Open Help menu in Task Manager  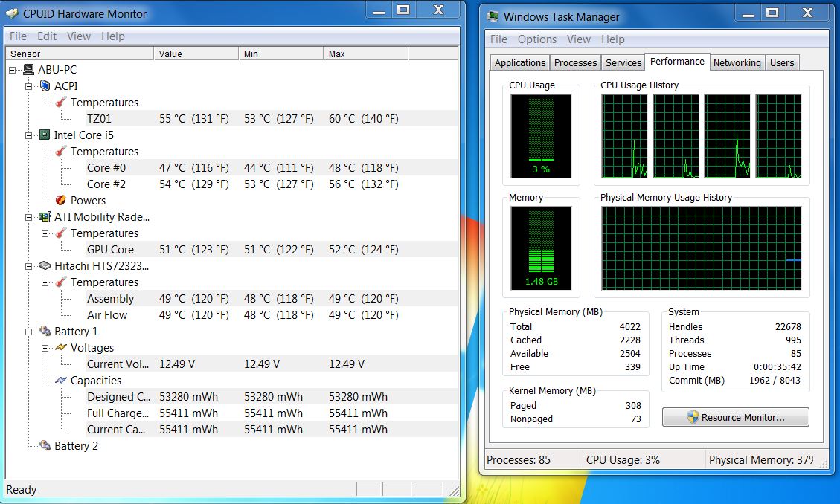pyautogui.click(x=612, y=39)
